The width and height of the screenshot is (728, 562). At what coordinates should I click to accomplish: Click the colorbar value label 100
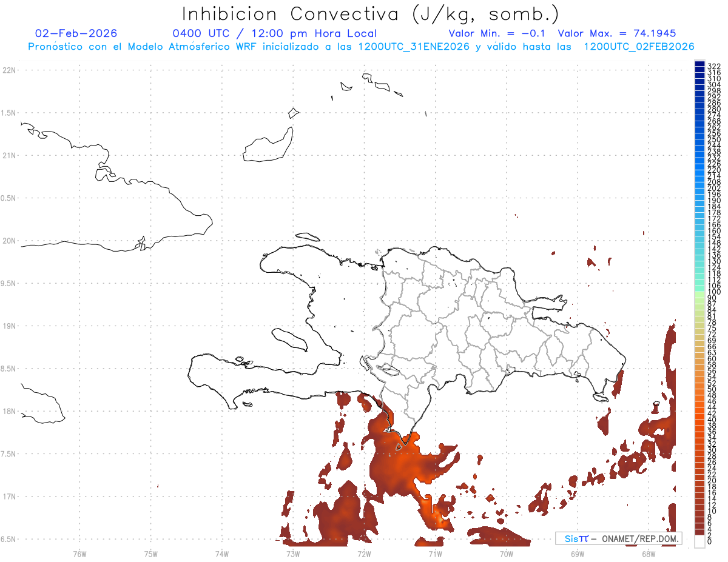click(714, 292)
